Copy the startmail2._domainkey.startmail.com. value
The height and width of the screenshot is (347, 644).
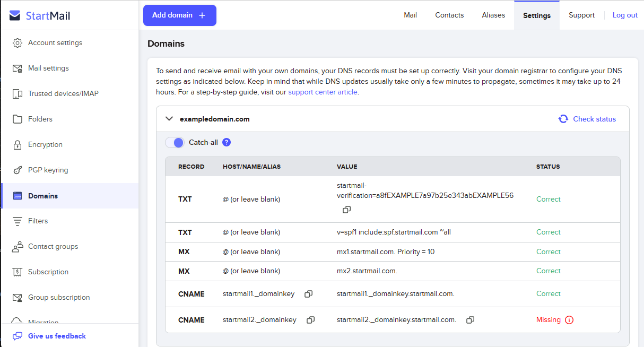tap(470, 320)
